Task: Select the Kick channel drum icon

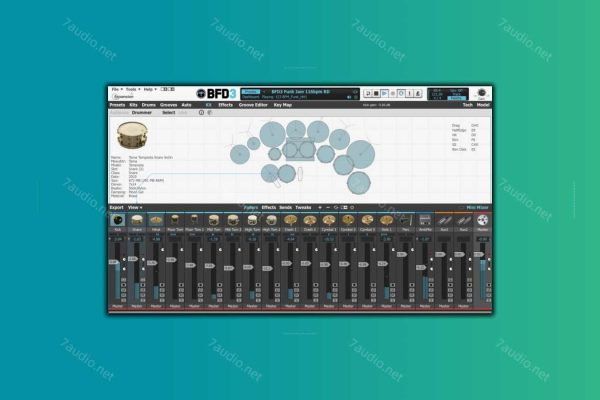Action: pyautogui.click(x=117, y=220)
